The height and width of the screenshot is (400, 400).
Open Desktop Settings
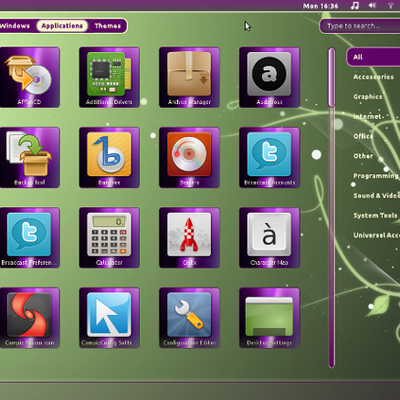269,318
